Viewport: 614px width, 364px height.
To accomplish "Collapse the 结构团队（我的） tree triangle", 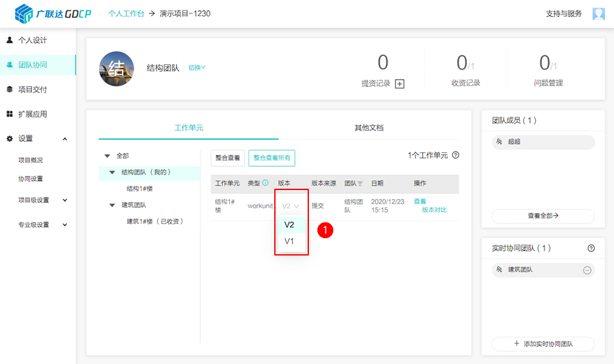I will (112, 172).
